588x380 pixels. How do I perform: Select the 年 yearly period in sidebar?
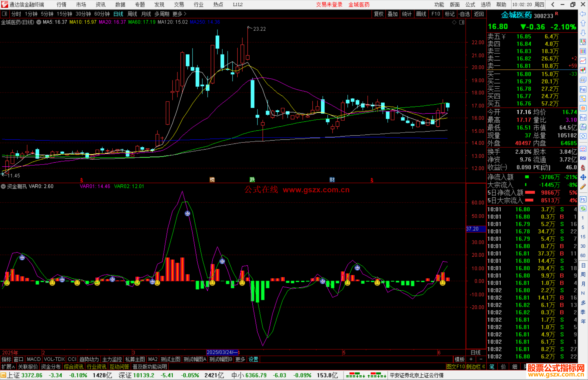click(583, 321)
